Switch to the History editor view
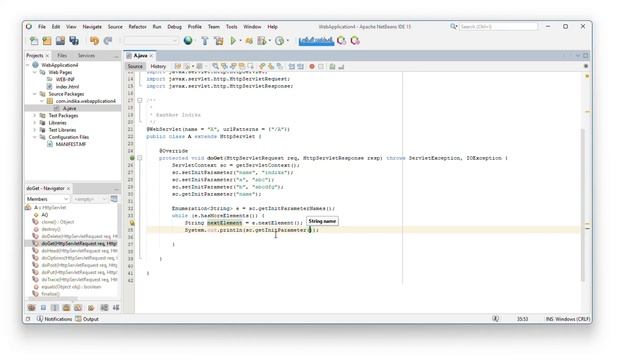Image resolution: width=640 pixels, height=360 pixels. click(x=158, y=66)
